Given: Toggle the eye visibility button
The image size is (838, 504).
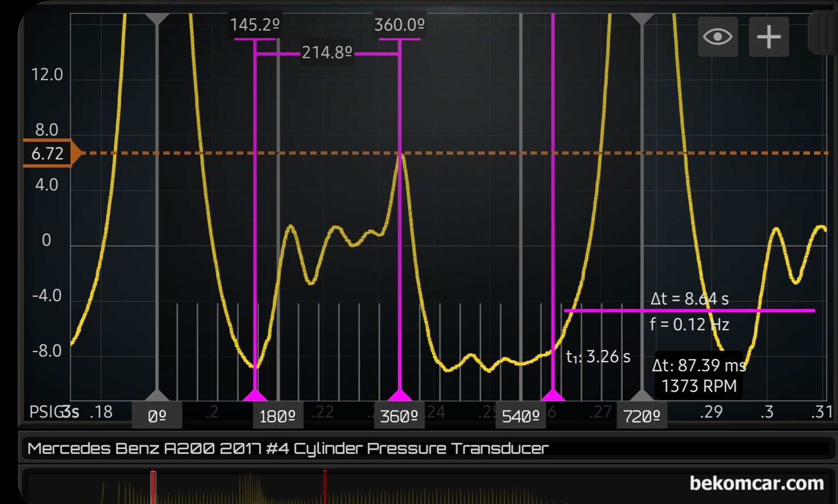Looking at the screenshot, I should 717,37.
